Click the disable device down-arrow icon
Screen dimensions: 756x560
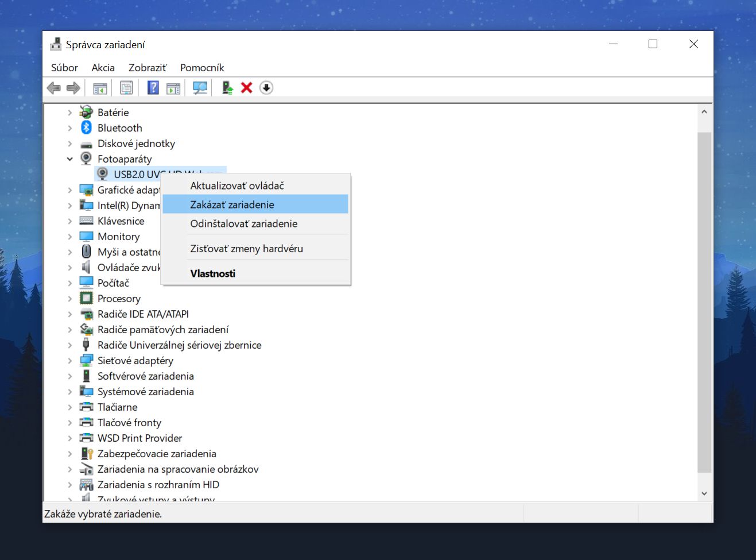266,88
